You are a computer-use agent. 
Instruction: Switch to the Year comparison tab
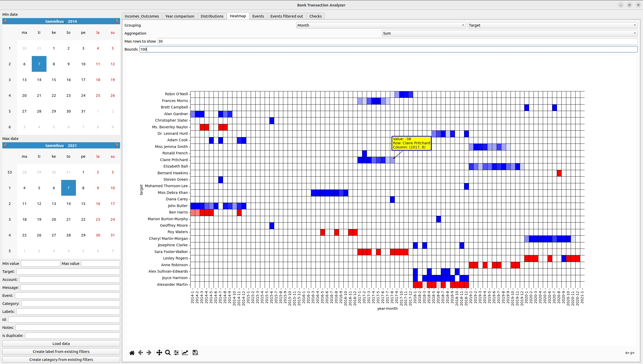pyautogui.click(x=180, y=16)
